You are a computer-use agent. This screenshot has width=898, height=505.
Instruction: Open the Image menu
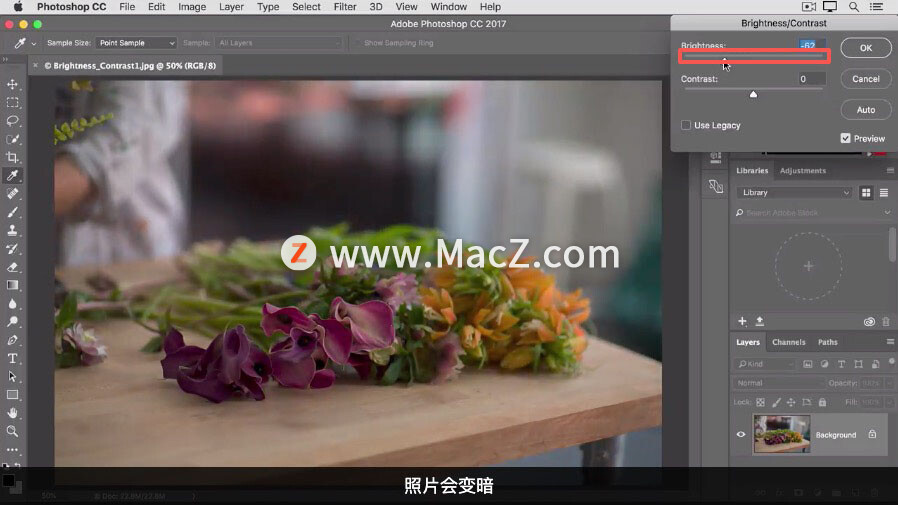(x=192, y=7)
